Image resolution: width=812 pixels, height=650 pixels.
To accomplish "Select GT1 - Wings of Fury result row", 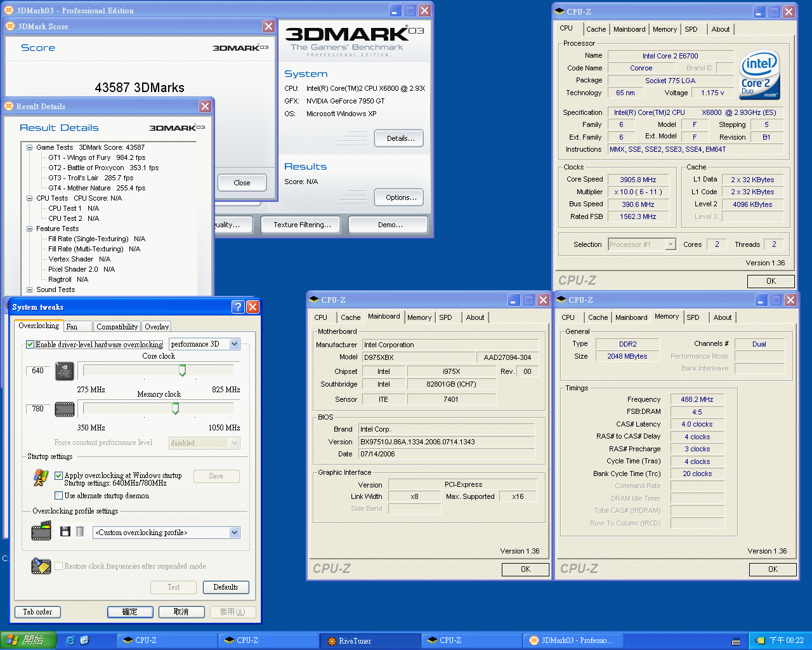I will click(97, 157).
